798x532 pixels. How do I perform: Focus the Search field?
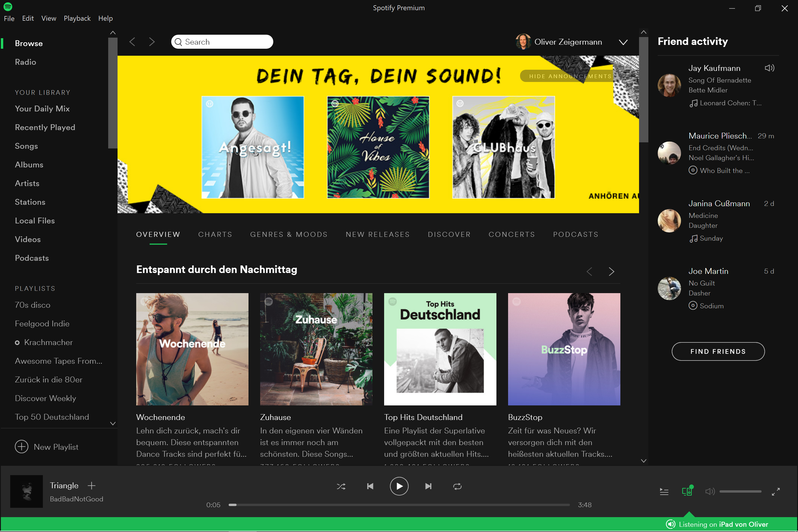222,42
